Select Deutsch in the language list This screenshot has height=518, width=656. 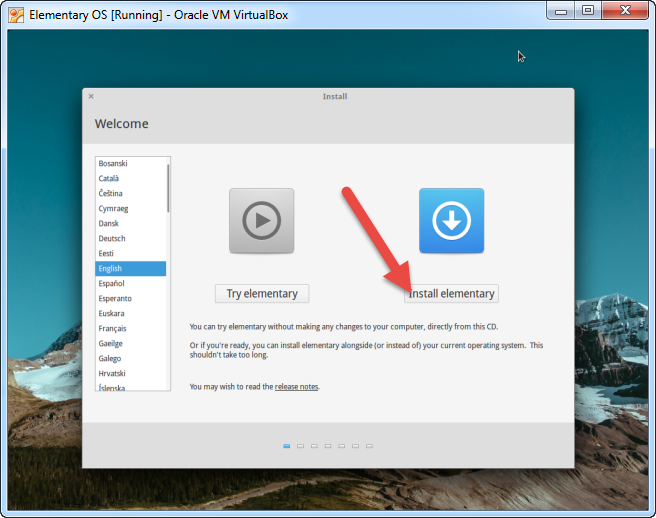coord(131,238)
